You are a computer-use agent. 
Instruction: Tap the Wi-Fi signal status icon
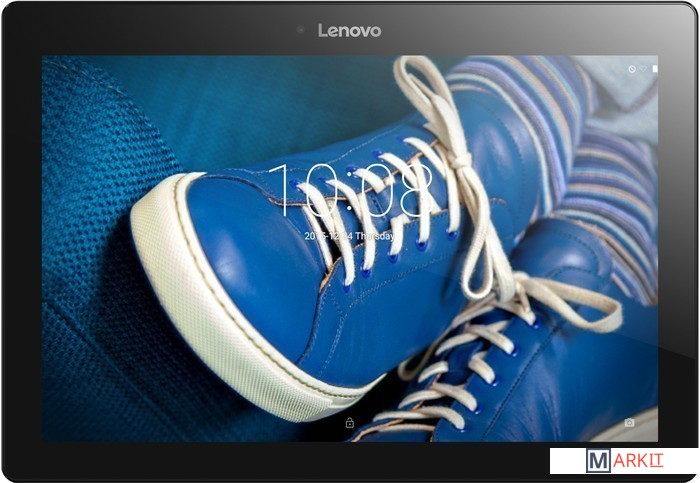point(643,69)
